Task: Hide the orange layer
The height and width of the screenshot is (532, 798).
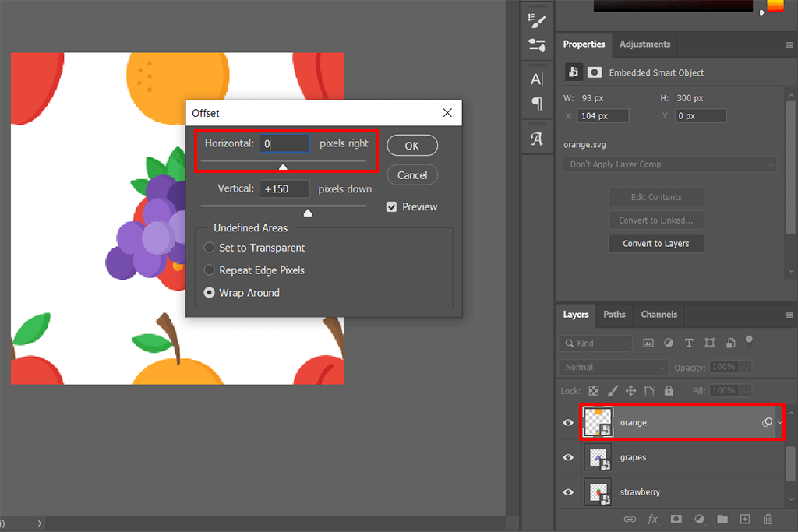Action: pyautogui.click(x=568, y=423)
